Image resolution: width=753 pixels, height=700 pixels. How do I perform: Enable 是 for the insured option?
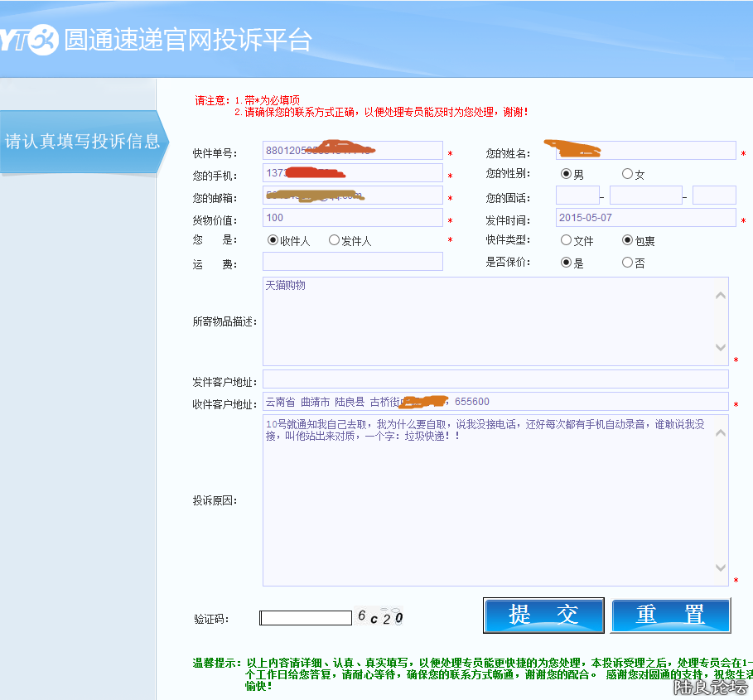point(564,262)
